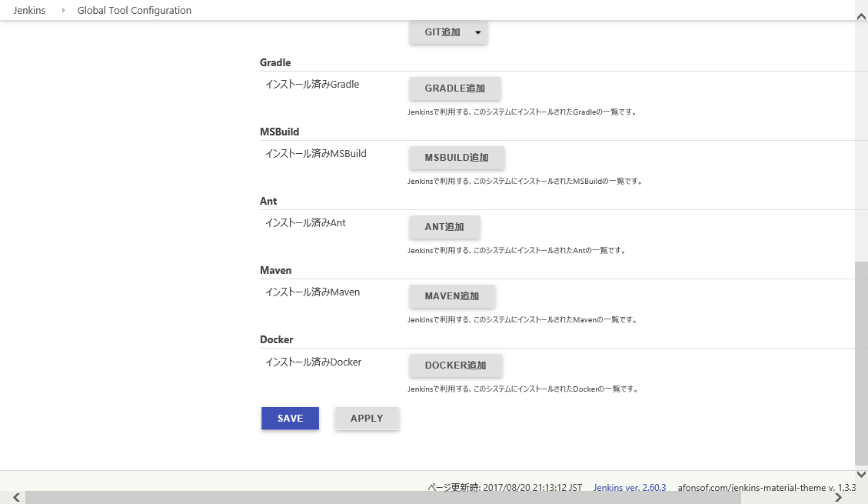Click the horizontal scrollbar thumb
Screen dimensions: 868x504
pyautogui.click(x=383, y=497)
